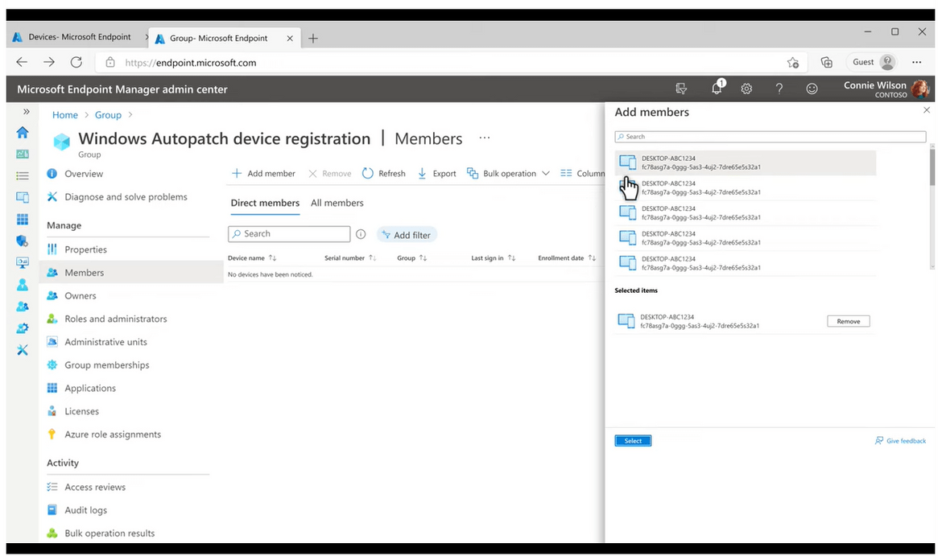Open the Dashboard icon in the left rail
Image resolution: width=942 pixels, height=560 pixels.
click(x=23, y=154)
